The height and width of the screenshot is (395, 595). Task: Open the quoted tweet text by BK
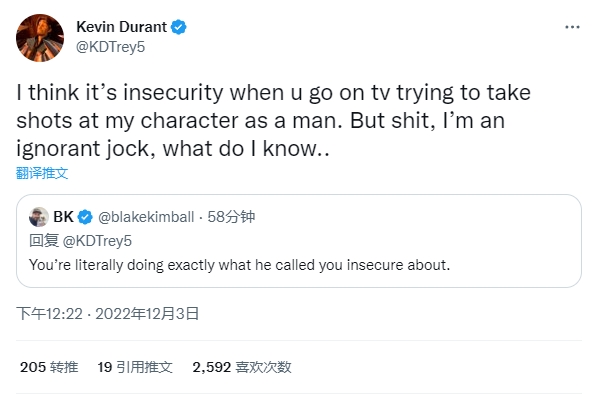(x=239, y=265)
